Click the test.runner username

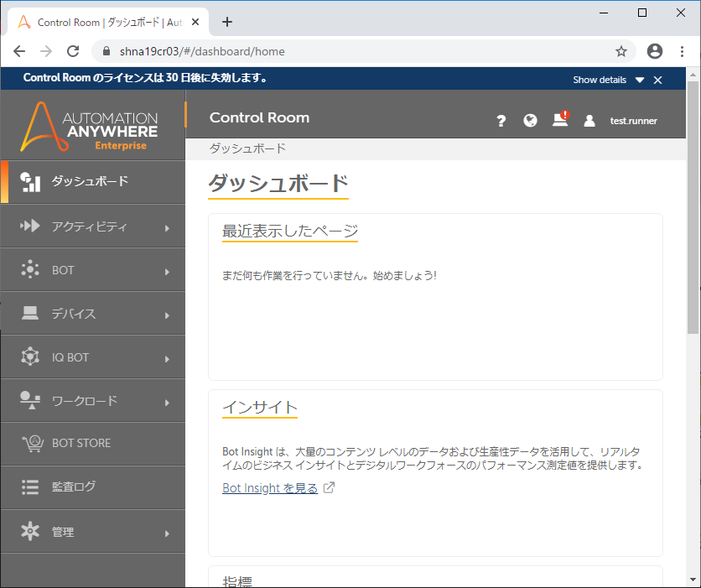pyautogui.click(x=633, y=121)
